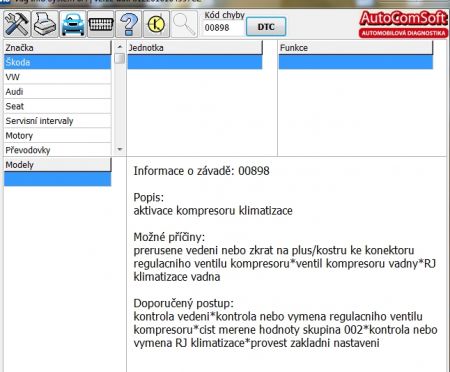Click the 'Doporučený postup:' heading
The height and width of the screenshot is (372, 450).
184,303
